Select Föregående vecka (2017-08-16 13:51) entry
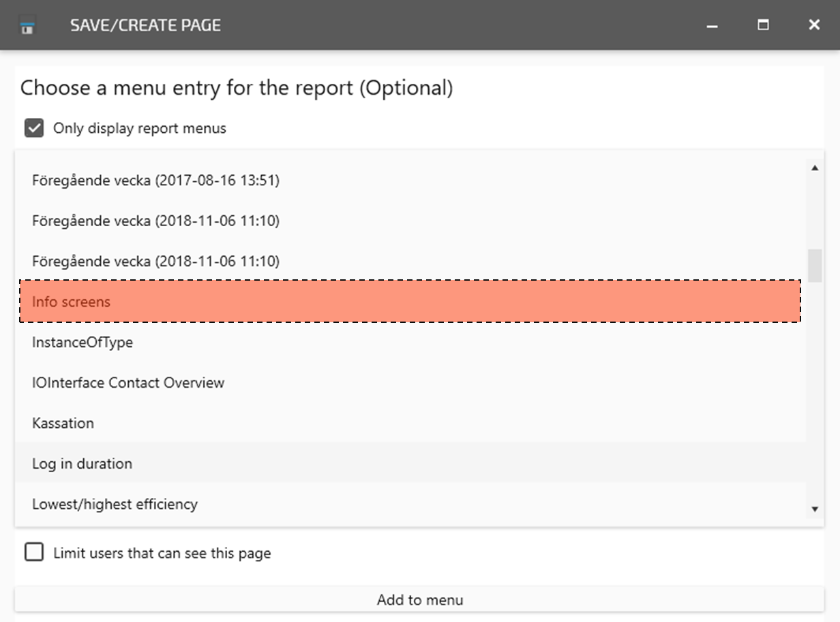 155,181
